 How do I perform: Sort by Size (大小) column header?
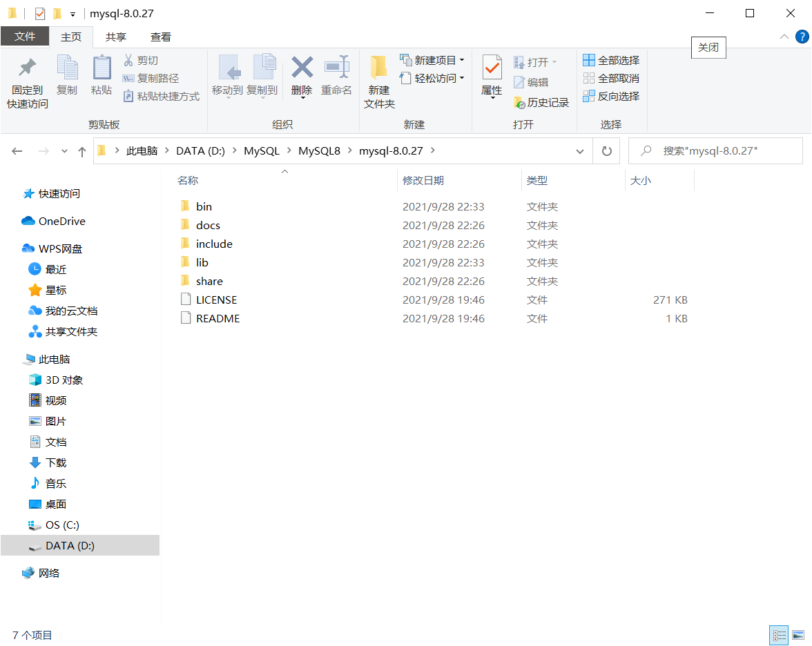(x=641, y=181)
